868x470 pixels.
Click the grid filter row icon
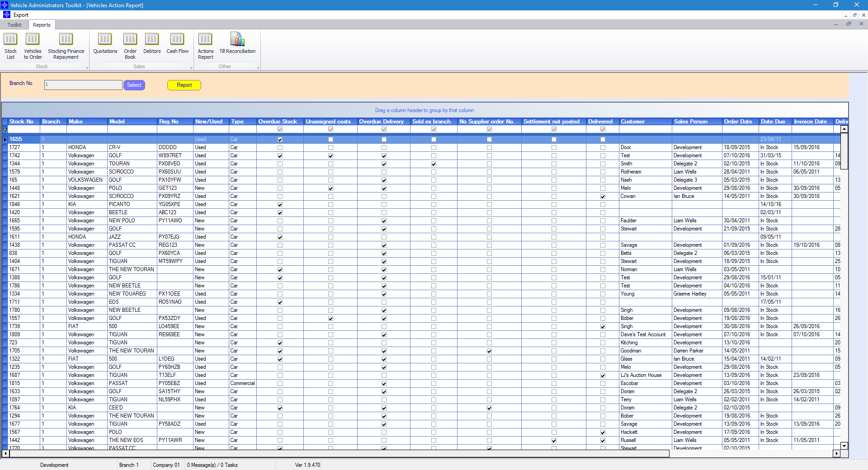point(5,129)
